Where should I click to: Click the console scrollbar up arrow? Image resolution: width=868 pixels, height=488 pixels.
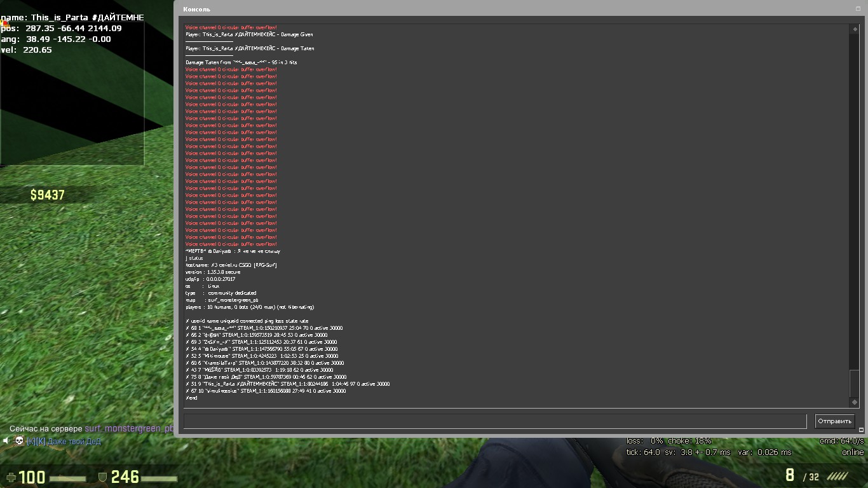pos(854,29)
